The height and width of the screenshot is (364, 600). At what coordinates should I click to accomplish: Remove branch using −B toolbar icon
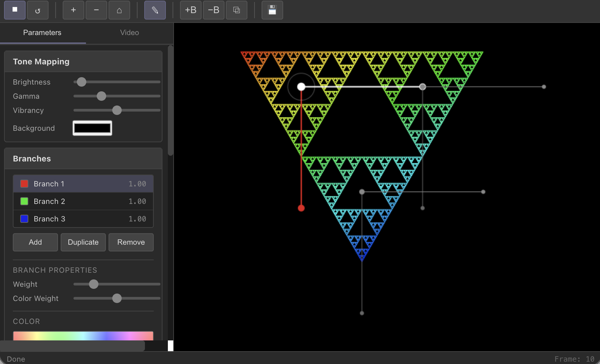(214, 10)
